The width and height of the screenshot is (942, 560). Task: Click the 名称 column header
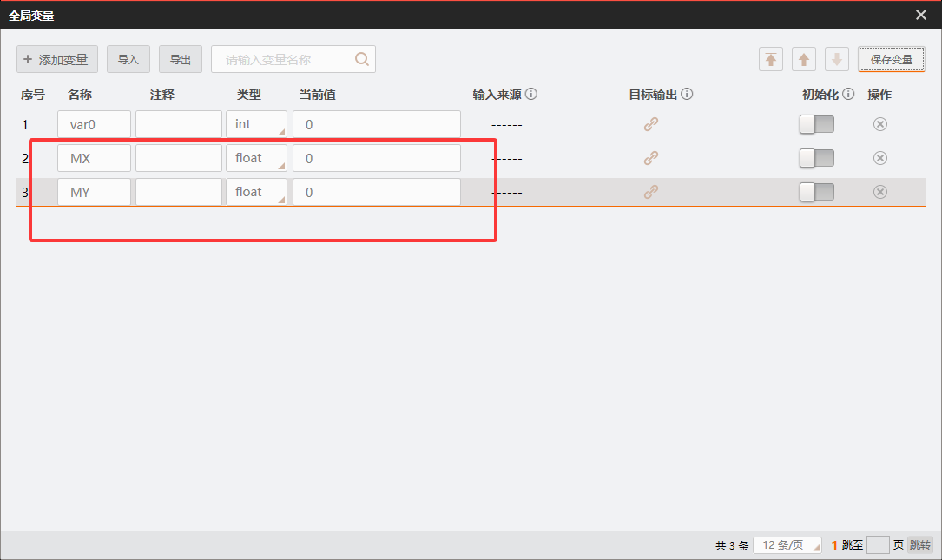click(x=79, y=95)
